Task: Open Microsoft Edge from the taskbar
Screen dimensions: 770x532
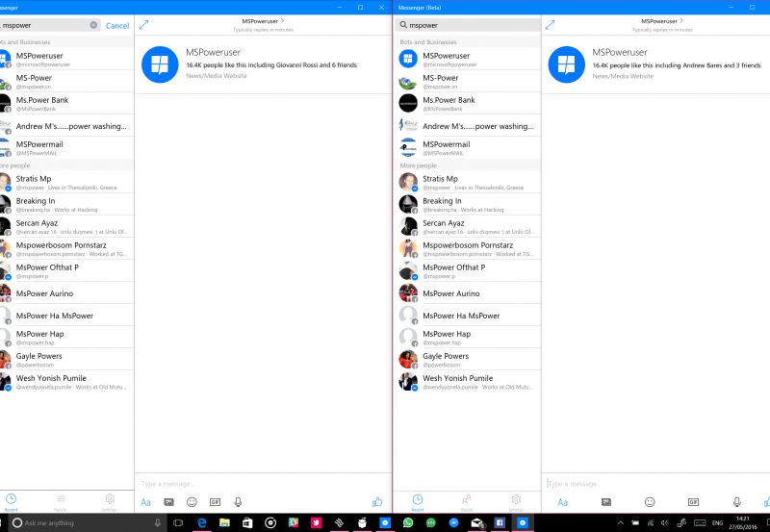Action: [201, 522]
